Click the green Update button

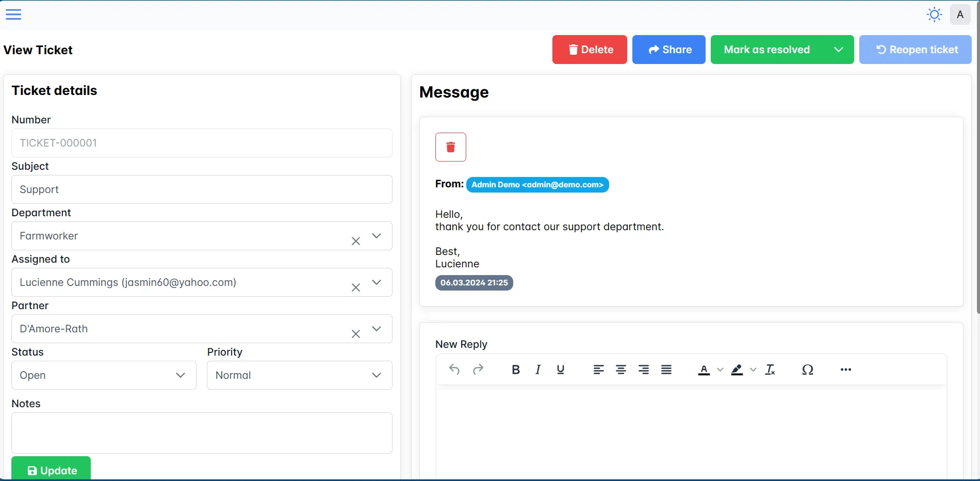point(51,469)
